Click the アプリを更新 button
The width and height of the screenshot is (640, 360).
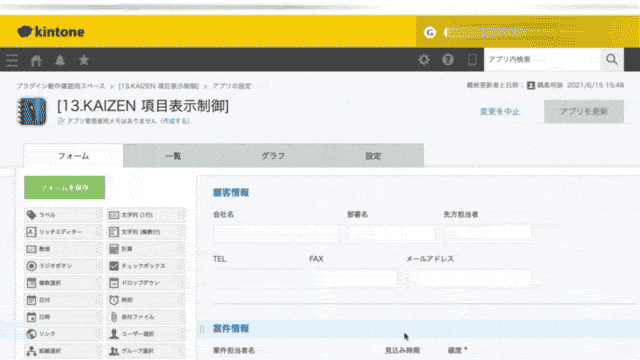tap(584, 111)
